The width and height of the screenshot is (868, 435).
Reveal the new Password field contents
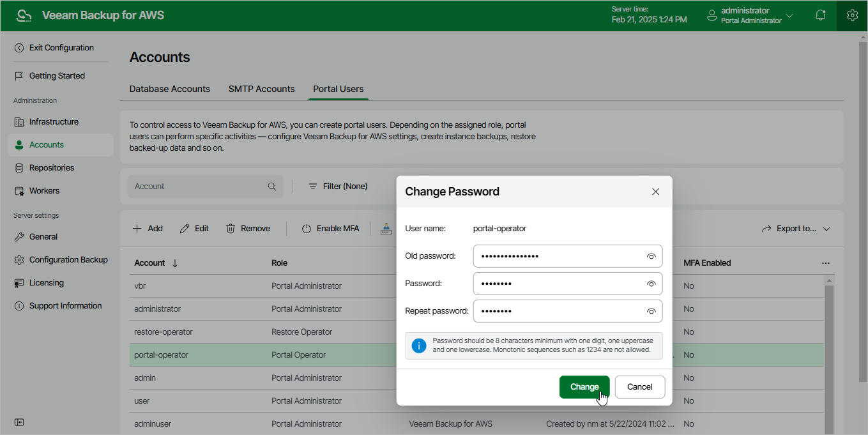click(x=651, y=284)
